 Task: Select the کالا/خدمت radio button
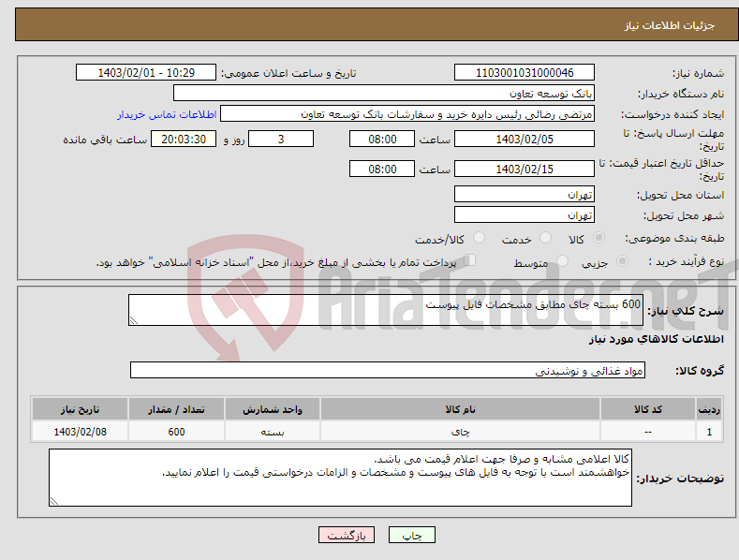coord(479,238)
